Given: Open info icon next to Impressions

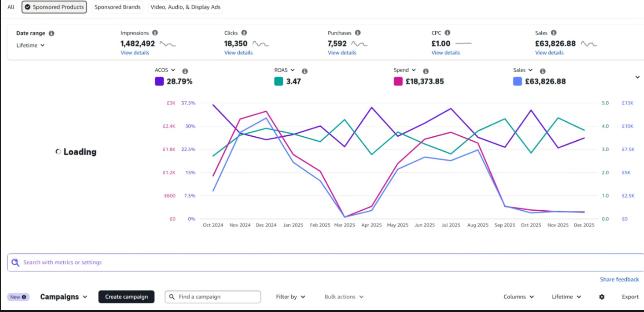Looking at the screenshot, I should point(155,33).
